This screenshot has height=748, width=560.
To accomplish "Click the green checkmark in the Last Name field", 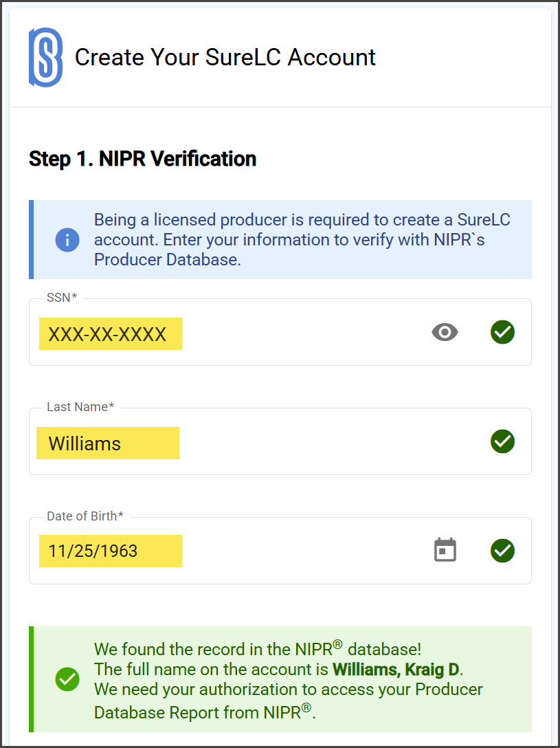I will click(x=502, y=441).
